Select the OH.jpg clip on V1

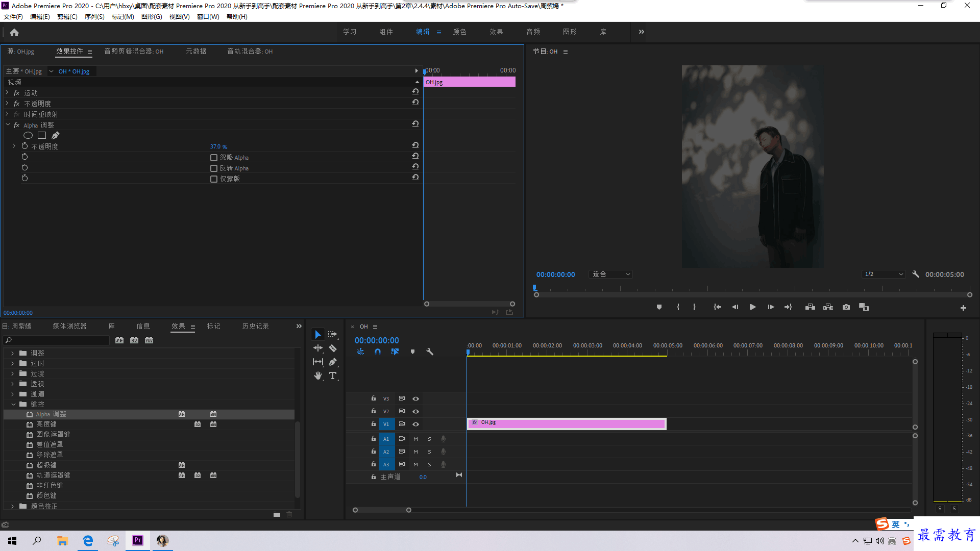point(567,423)
